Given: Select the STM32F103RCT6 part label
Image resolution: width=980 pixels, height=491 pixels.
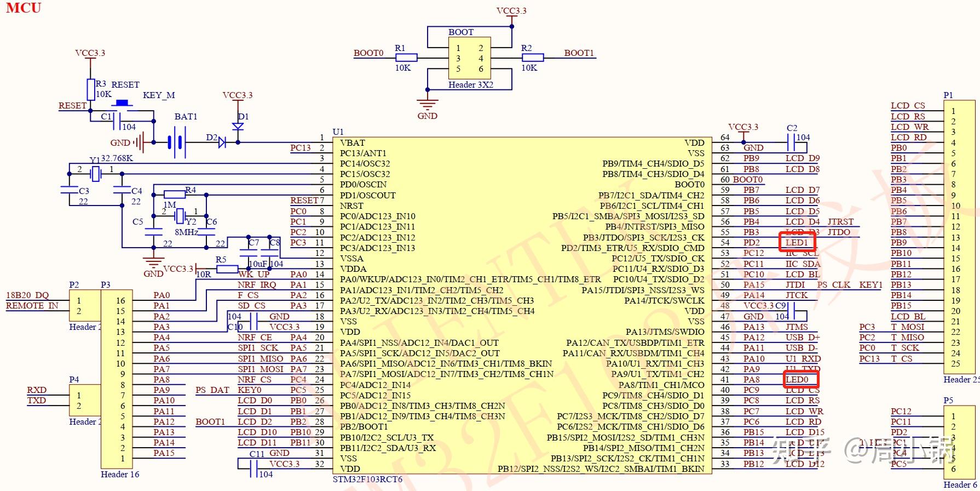Looking at the screenshot, I should tap(368, 479).
